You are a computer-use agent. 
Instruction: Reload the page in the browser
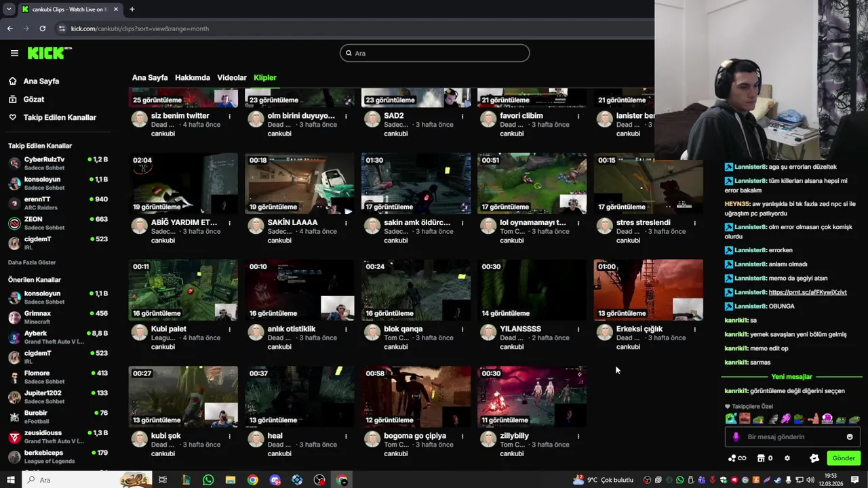point(42,28)
